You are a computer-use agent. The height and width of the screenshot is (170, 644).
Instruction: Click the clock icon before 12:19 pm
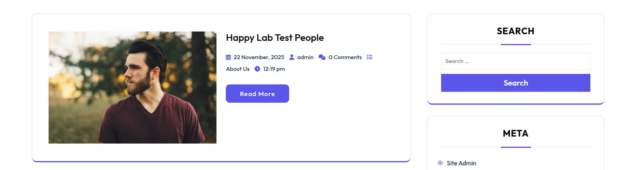[257, 69]
